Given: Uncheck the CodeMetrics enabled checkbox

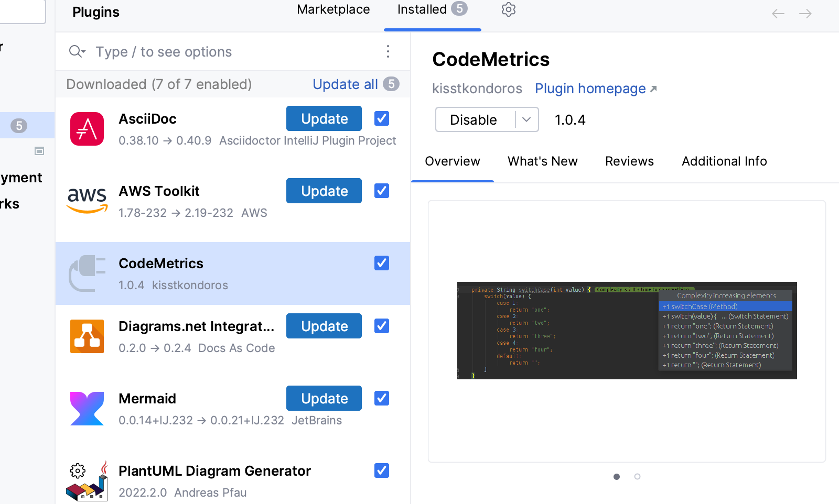Looking at the screenshot, I should tap(382, 263).
